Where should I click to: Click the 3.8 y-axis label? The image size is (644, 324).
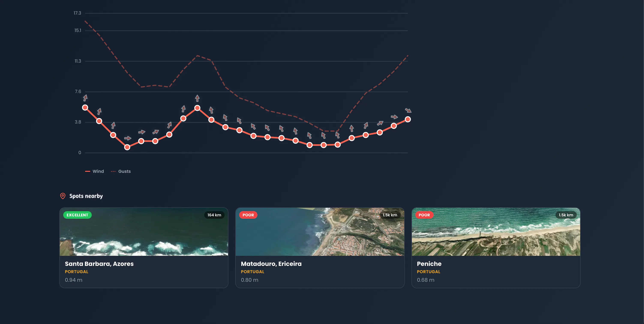click(78, 122)
